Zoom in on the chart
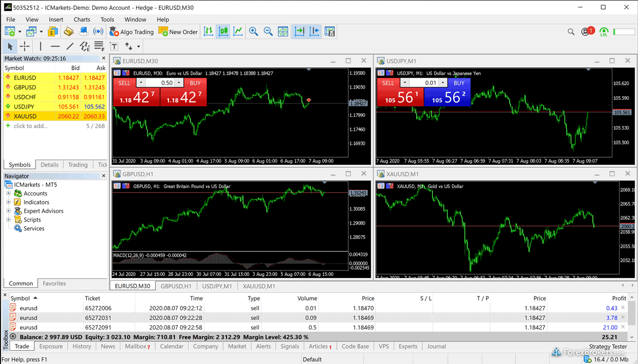Image resolution: width=638 pixels, height=364 pixels. tap(254, 32)
